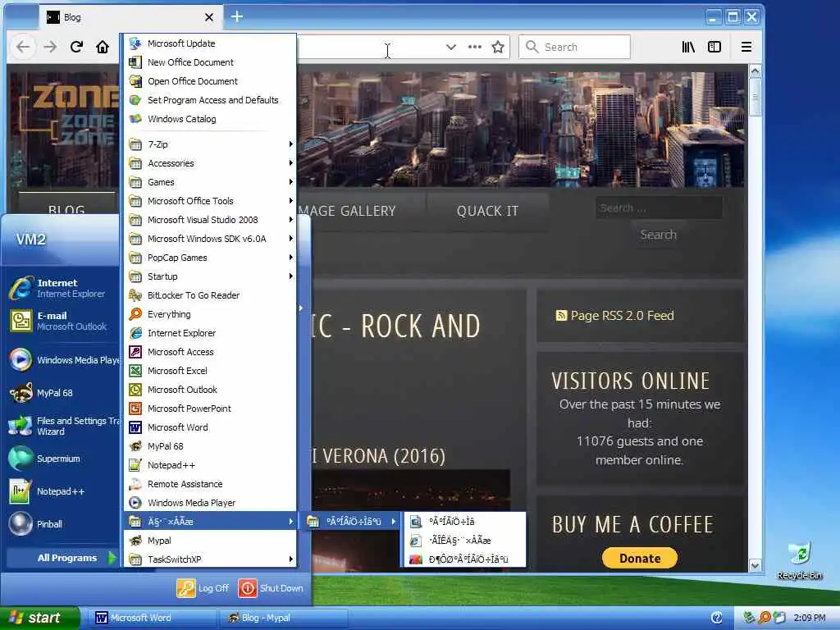Open the Library icon in the toolbar

click(688, 47)
